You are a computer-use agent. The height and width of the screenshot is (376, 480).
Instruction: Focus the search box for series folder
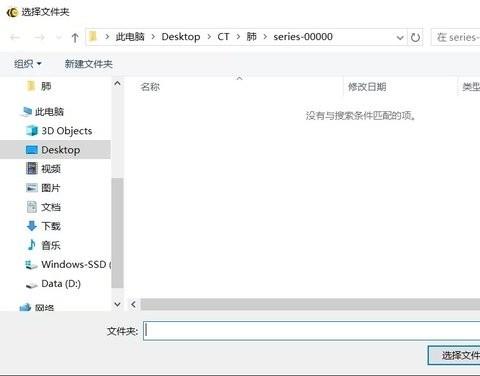(x=456, y=37)
